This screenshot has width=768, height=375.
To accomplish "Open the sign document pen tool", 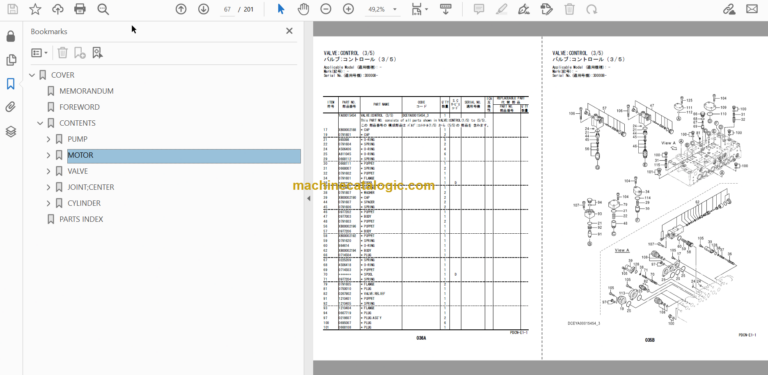I will [524, 9].
